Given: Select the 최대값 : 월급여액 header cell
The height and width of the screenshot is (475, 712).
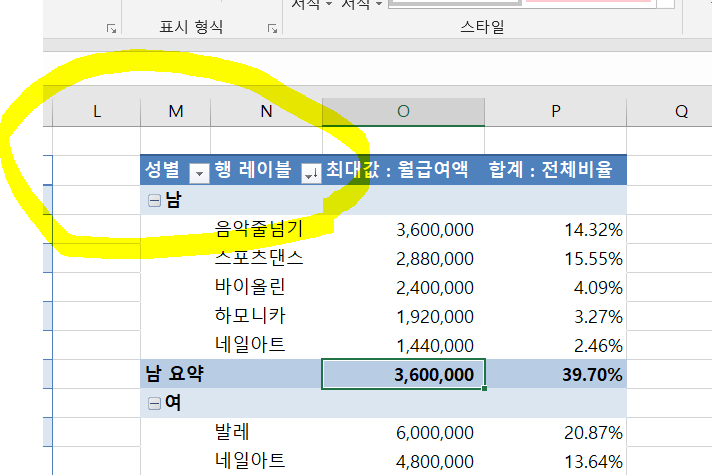Looking at the screenshot, I should point(403,170).
